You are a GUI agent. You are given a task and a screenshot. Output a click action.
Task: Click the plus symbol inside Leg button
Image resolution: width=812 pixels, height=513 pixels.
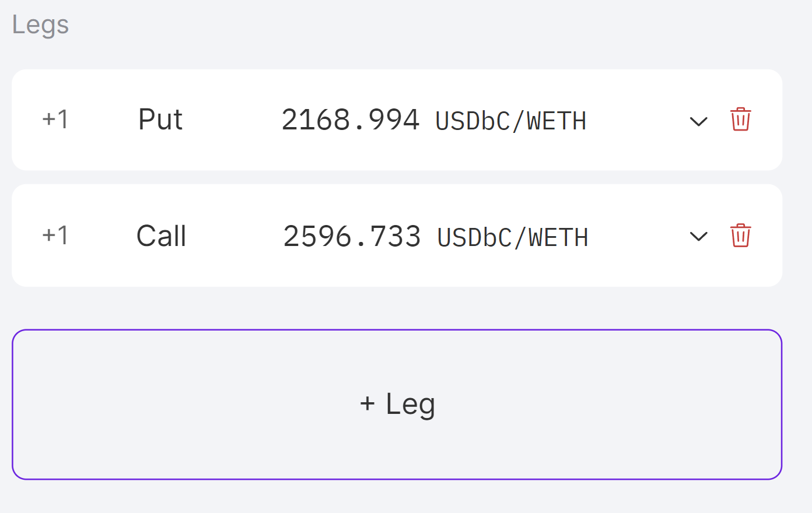click(367, 403)
